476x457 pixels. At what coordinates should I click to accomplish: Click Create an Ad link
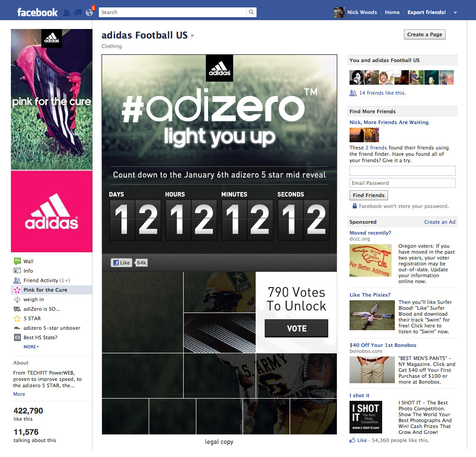(x=440, y=222)
